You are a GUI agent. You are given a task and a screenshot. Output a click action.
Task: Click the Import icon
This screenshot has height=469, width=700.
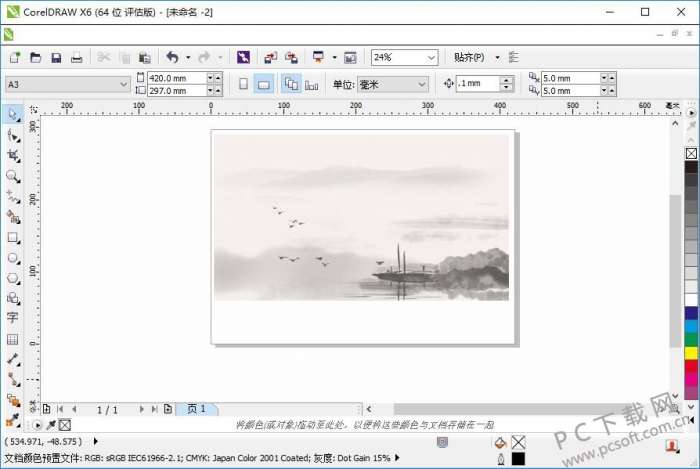pos(271,58)
